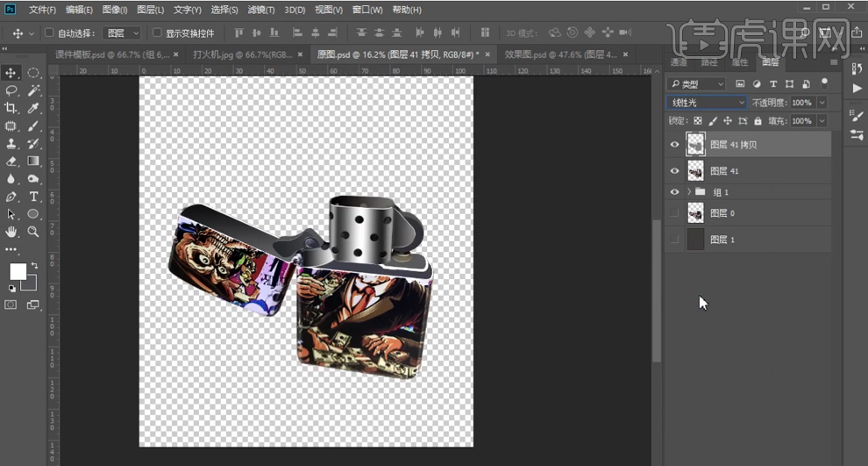868x466 pixels.
Task: Select the Ellipse shape tool
Action: [x=33, y=214]
